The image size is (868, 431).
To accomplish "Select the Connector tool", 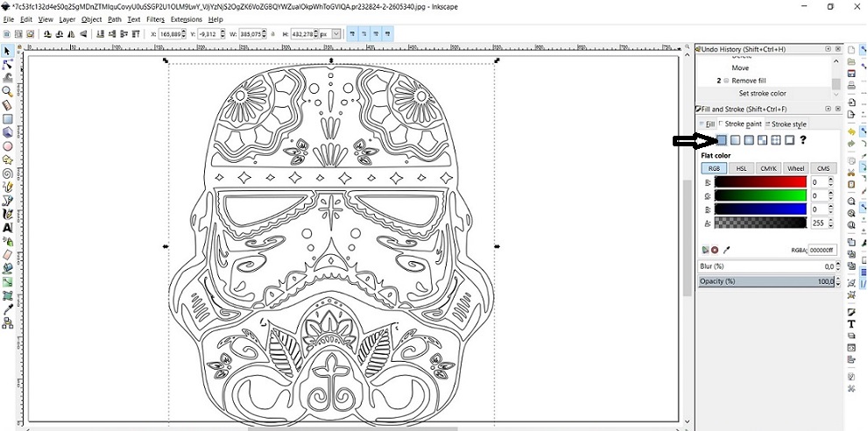I will tap(7, 323).
